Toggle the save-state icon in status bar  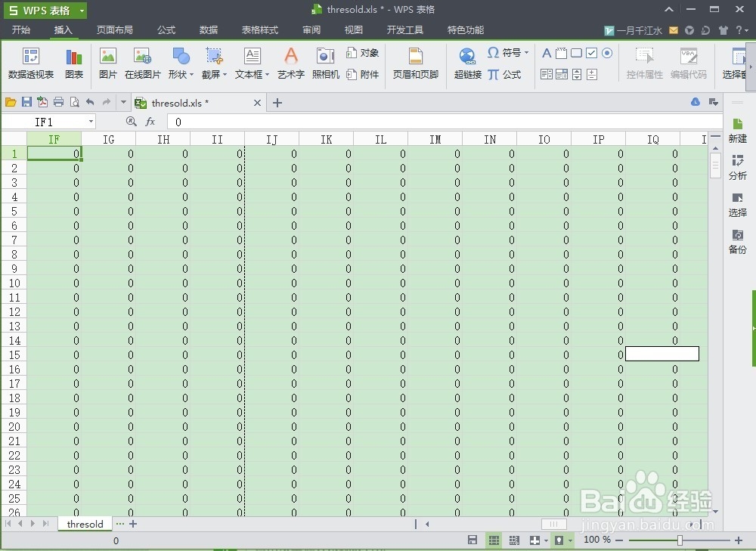tap(472, 540)
